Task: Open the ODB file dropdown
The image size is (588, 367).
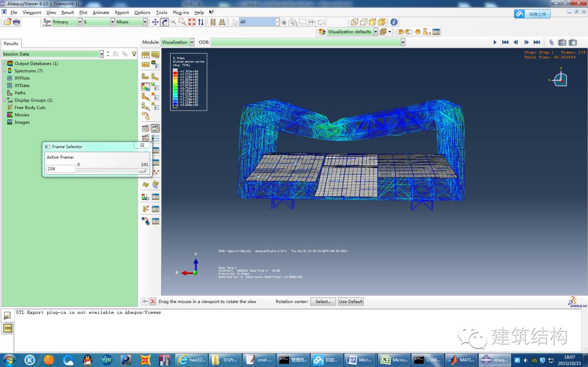Action: (403, 42)
